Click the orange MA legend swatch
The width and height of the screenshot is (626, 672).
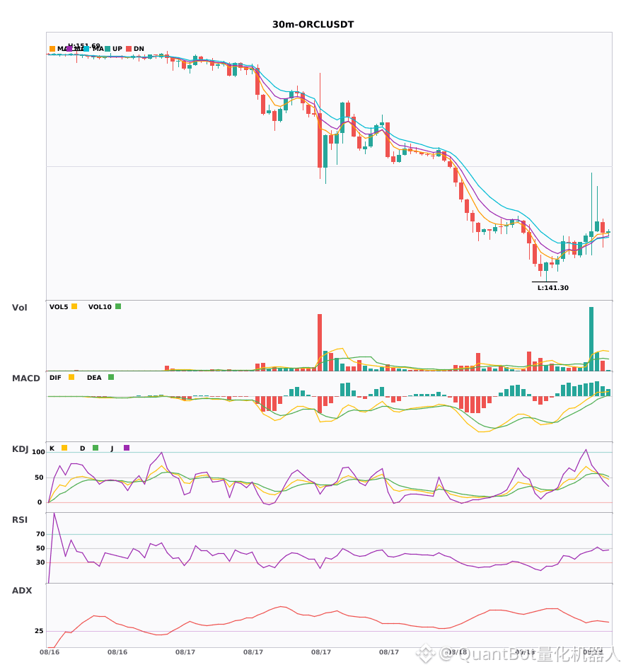point(52,49)
